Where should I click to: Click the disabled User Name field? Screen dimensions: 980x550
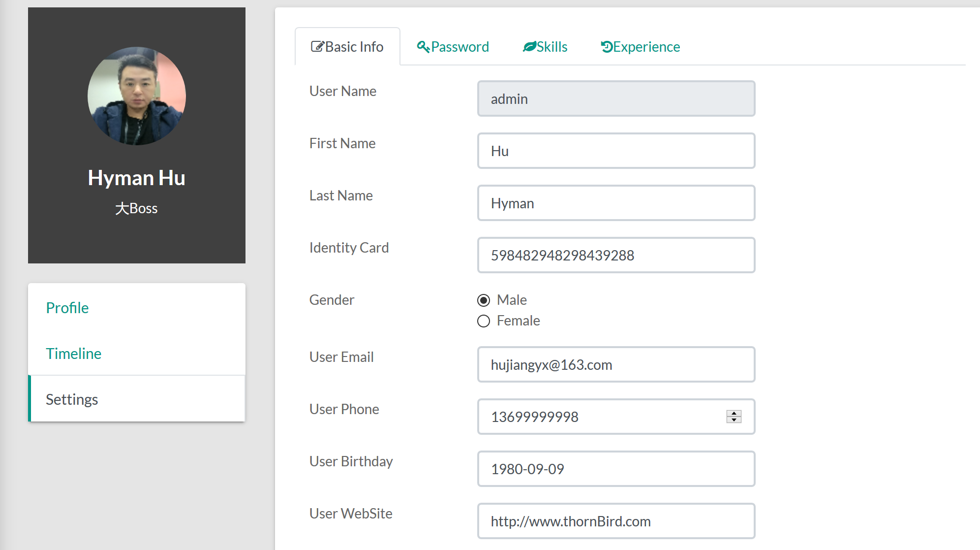pos(616,98)
